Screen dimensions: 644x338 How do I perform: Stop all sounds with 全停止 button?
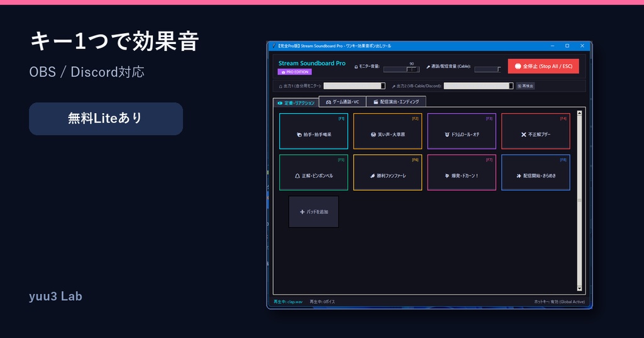pyautogui.click(x=543, y=66)
